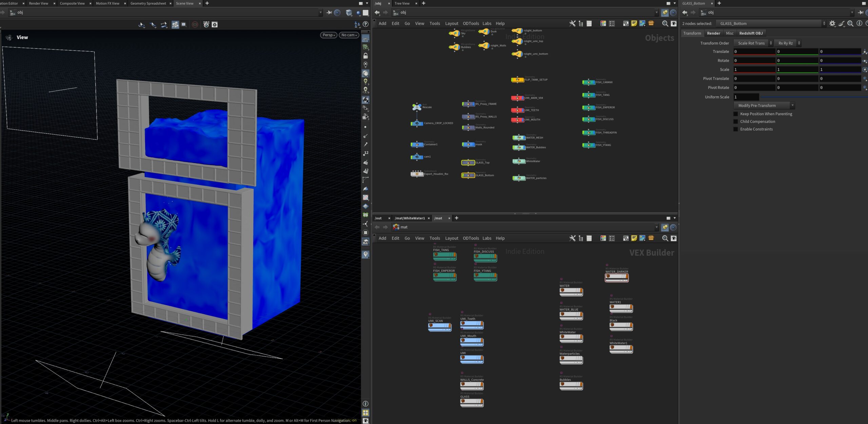Expand the Modify Pre-Transform dropdown
This screenshot has height=424, width=868.
764,105
